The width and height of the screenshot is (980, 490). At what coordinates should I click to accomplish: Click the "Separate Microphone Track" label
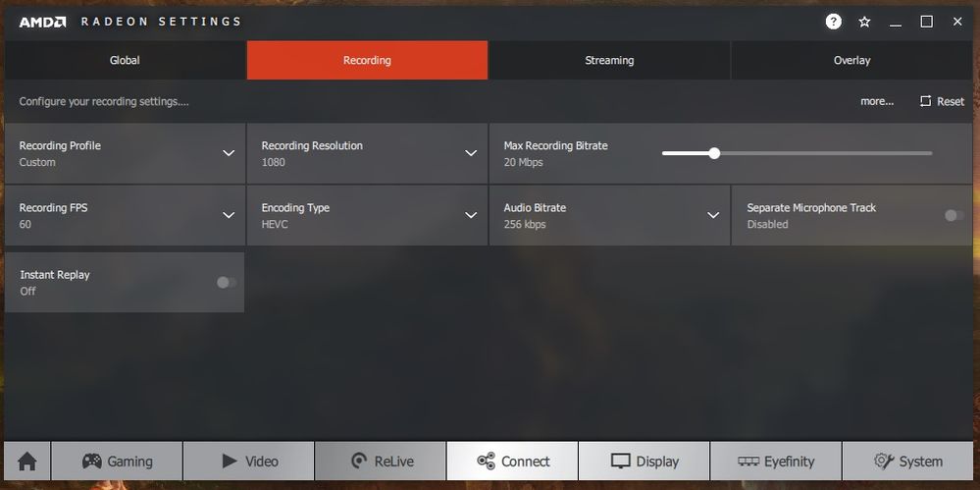point(811,208)
